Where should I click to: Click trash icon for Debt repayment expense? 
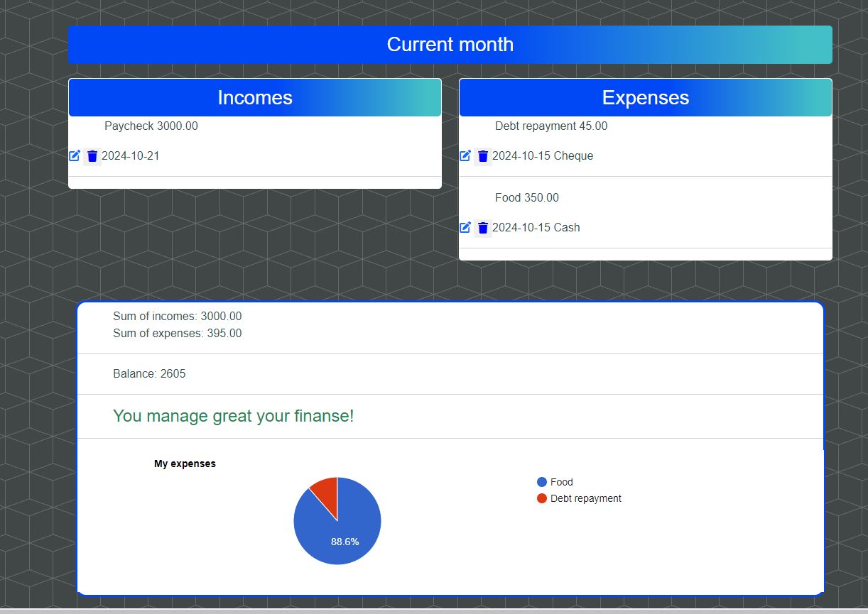[483, 156]
